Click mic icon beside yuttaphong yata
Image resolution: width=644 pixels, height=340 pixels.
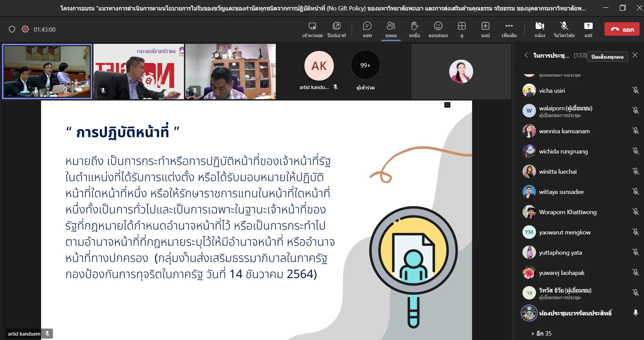point(636,252)
